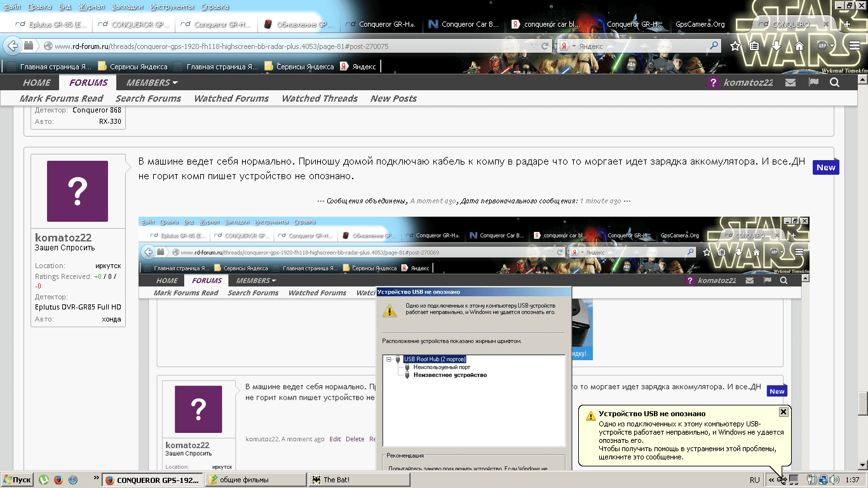
Task: Click the forum search magnifier icon
Action: pos(834,83)
